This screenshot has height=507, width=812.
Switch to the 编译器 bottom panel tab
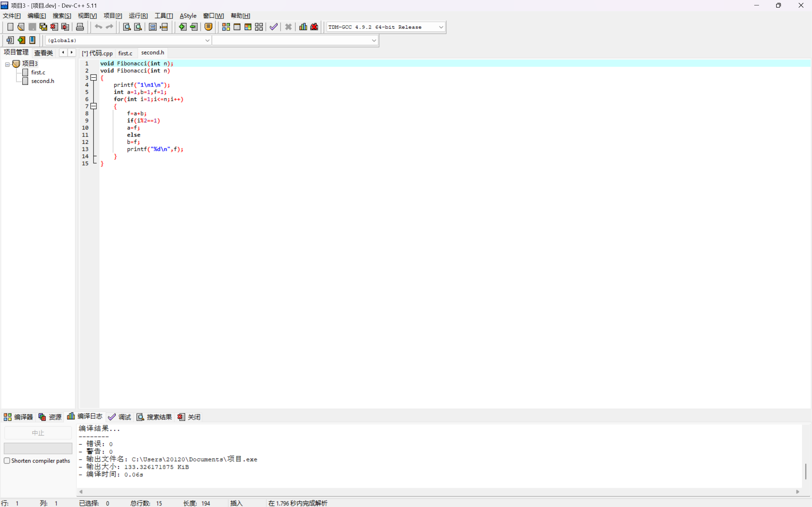coord(18,417)
